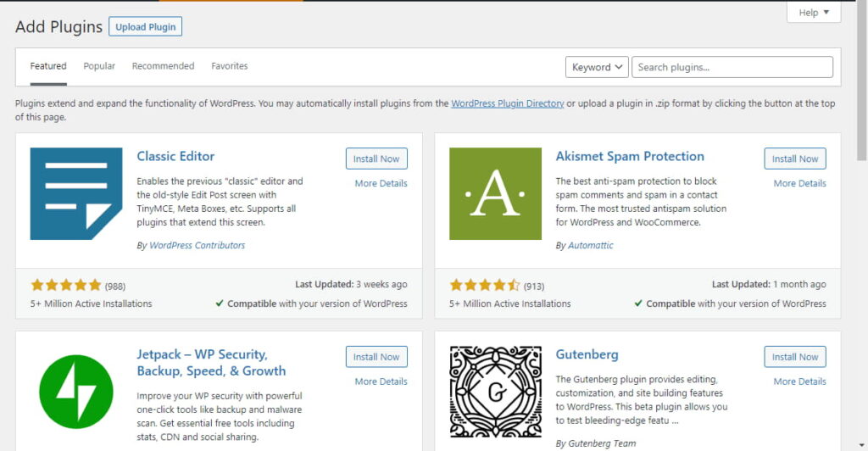The height and width of the screenshot is (451, 868).
Task: Open the Jetpack WP Security title link
Action: coord(211,363)
